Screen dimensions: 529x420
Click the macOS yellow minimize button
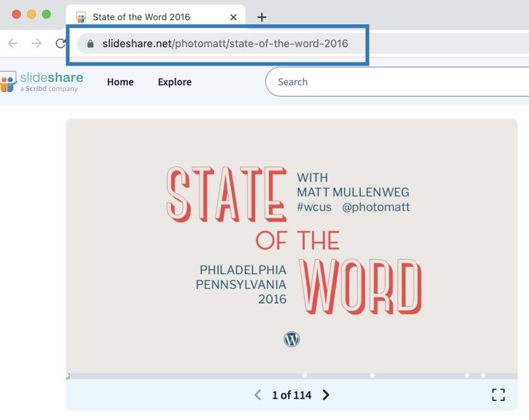pos(32,14)
